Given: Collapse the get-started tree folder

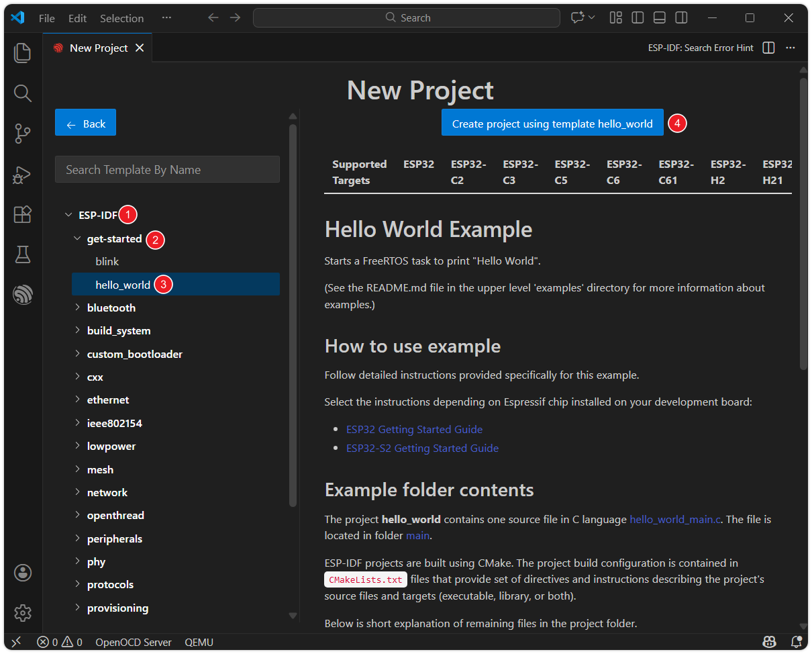Looking at the screenshot, I should 78,238.
